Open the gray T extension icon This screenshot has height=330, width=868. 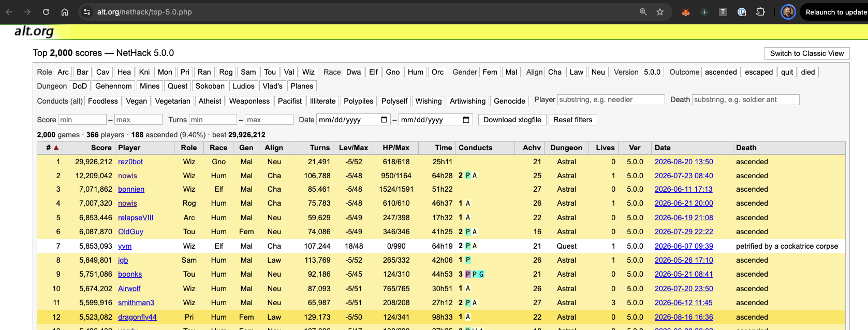723,12
